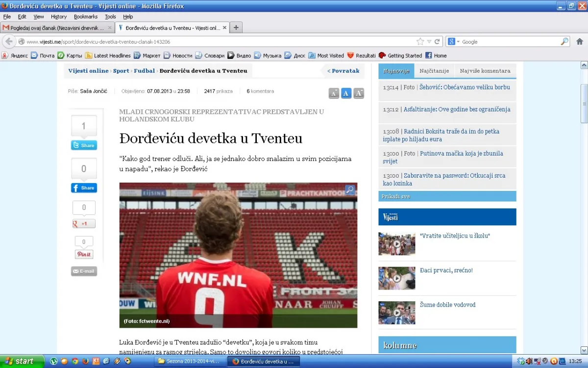Open the Tools menu
Screen dimensions: 588x368
[x=110, y=17]
